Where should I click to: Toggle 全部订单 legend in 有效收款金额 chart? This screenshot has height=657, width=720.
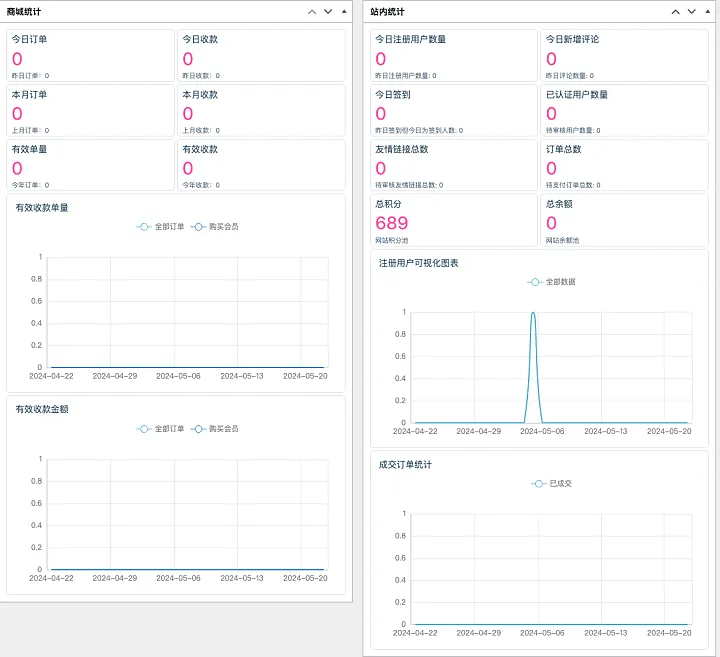point(160,429)
